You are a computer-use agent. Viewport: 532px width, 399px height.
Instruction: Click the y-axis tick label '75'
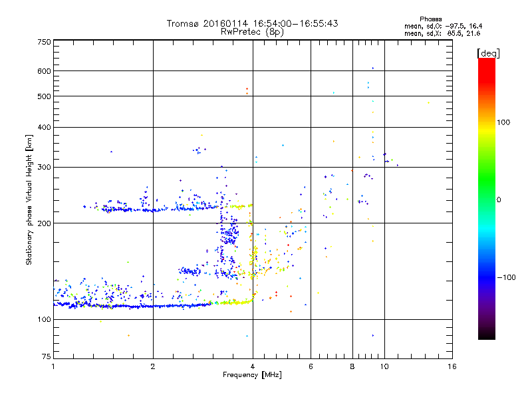(47, 356)
